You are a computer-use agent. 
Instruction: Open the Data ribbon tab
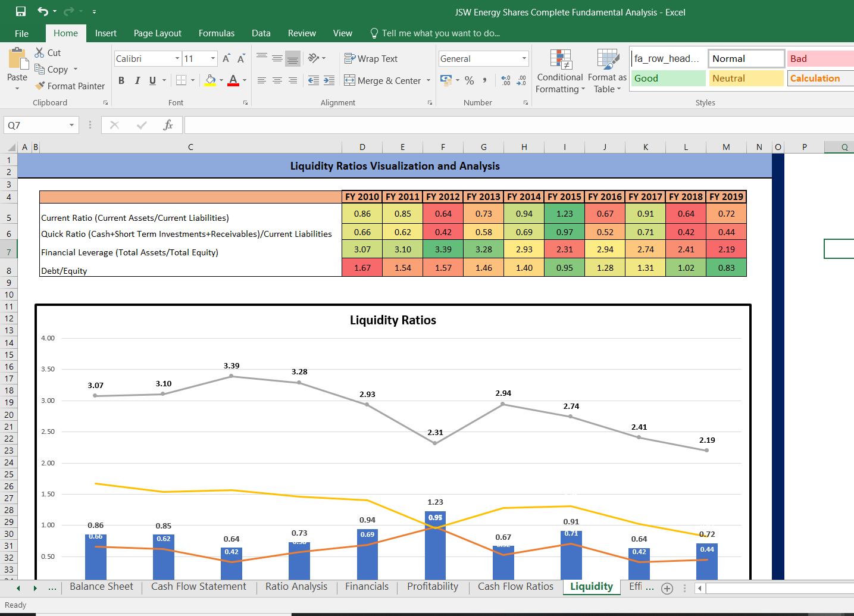pos(261,33)
